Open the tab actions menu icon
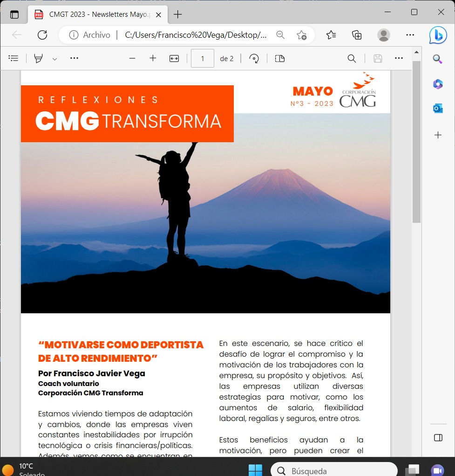Image resolution: width=455 pixels, height=476 pixels. click(14, 14)
